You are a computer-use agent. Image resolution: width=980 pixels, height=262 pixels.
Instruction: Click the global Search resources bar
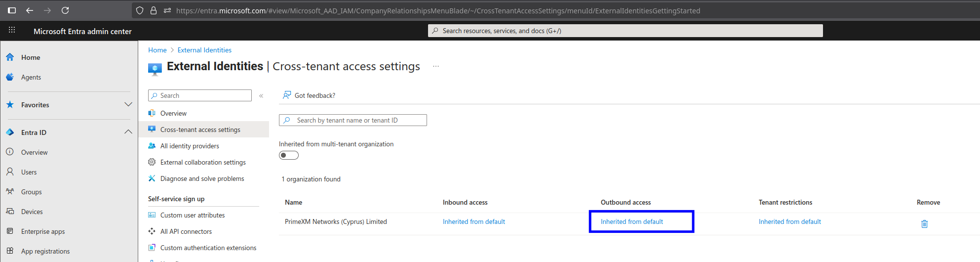(626, 31)
